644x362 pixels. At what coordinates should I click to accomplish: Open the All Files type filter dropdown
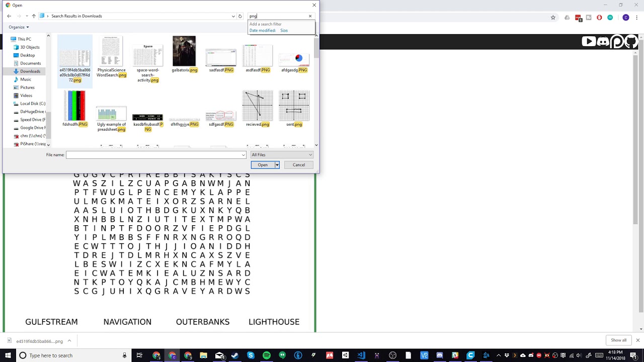tap(282, 155)
